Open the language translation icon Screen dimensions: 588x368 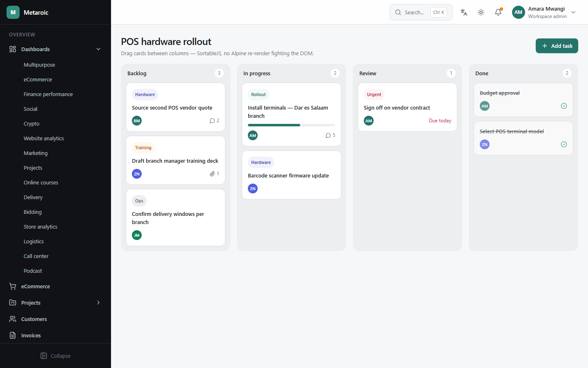464,12
